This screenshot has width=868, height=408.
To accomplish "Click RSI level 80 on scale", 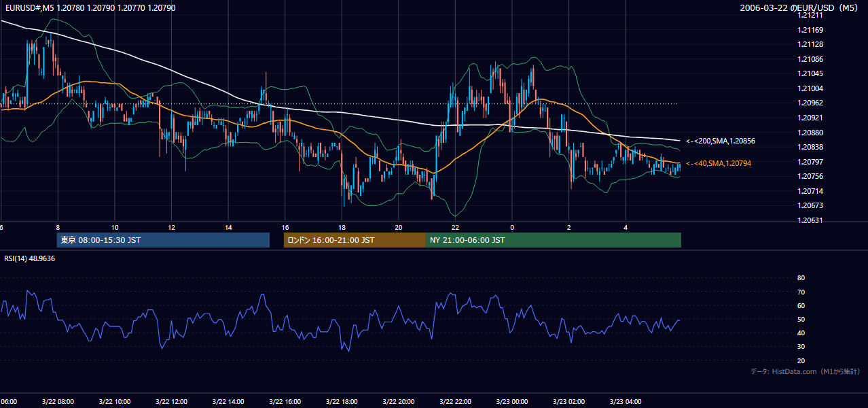I will point(801,278).
